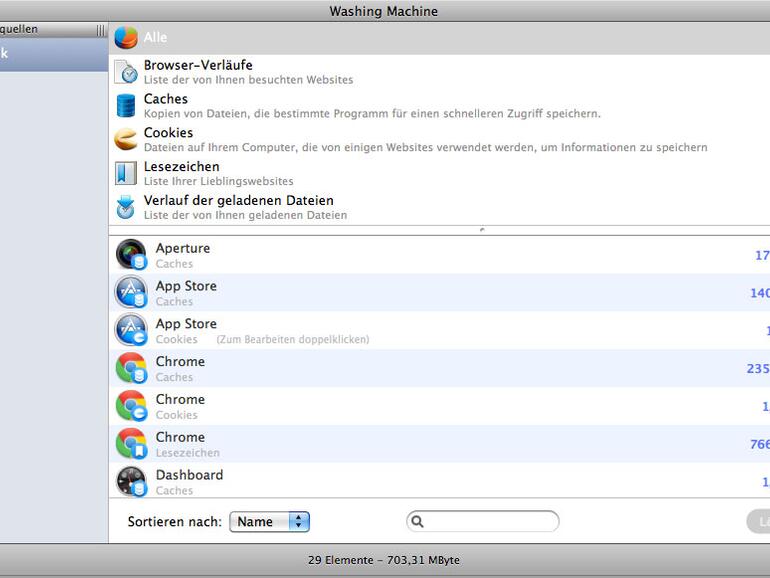Click 'Liste der von Ihnen besuchten Websites' text
Screen dimensions: 770x578
(248, 80)
